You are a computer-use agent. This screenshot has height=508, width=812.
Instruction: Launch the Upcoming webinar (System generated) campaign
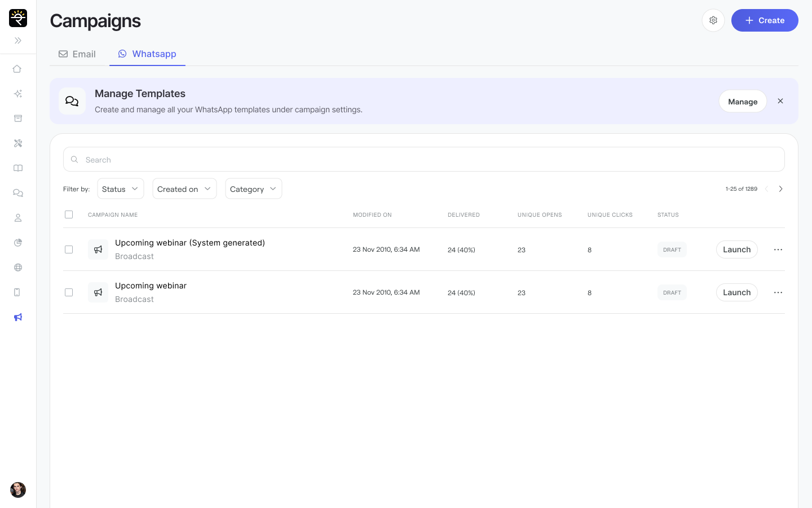tap(736, 249)
